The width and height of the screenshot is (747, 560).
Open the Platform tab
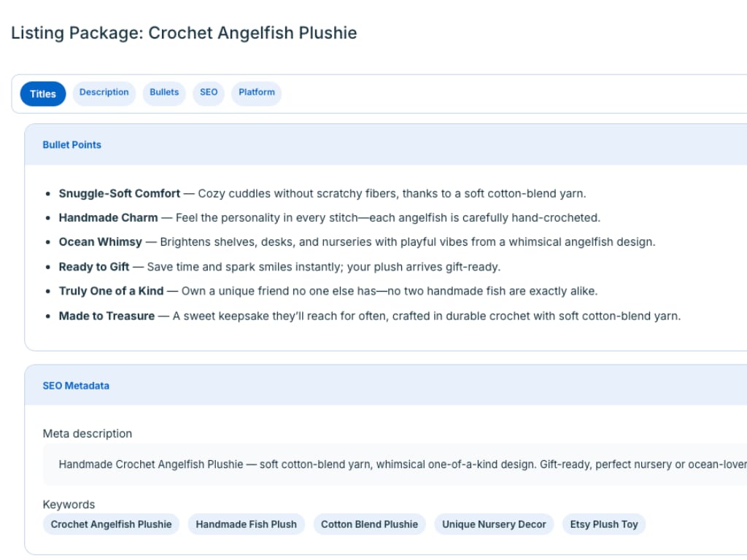point(256,93)
